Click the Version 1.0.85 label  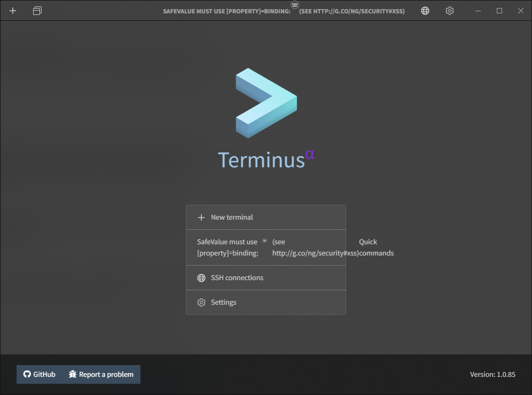pyautogui.click(x=492, y=374)
